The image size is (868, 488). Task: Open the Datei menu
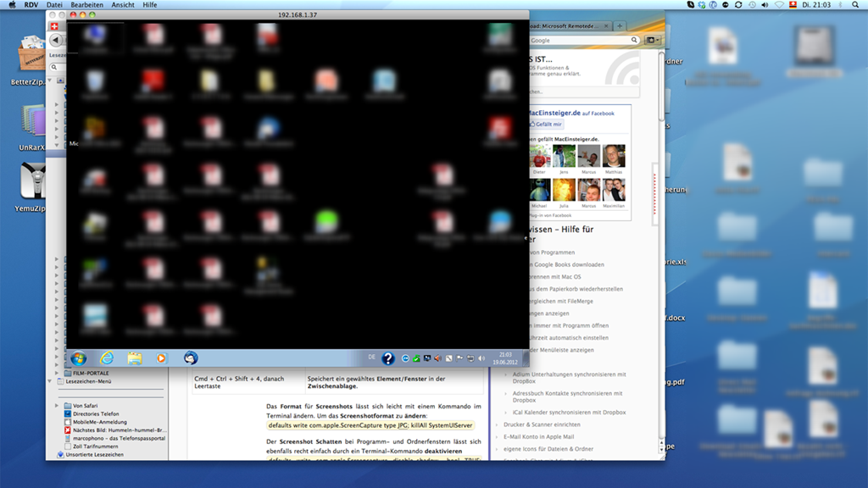click(54, 4)
